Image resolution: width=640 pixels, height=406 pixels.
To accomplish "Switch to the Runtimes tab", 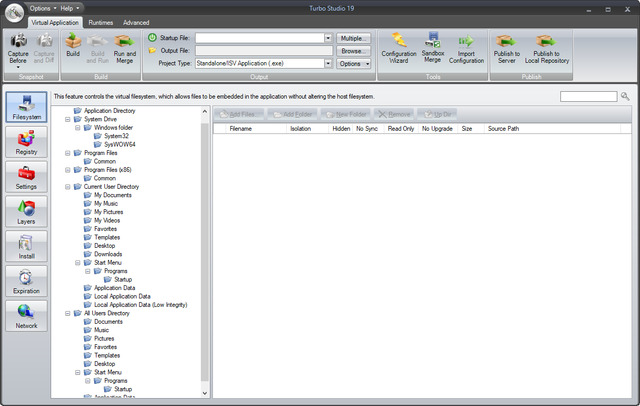I will pyautogui.click(x=101, y=21).
